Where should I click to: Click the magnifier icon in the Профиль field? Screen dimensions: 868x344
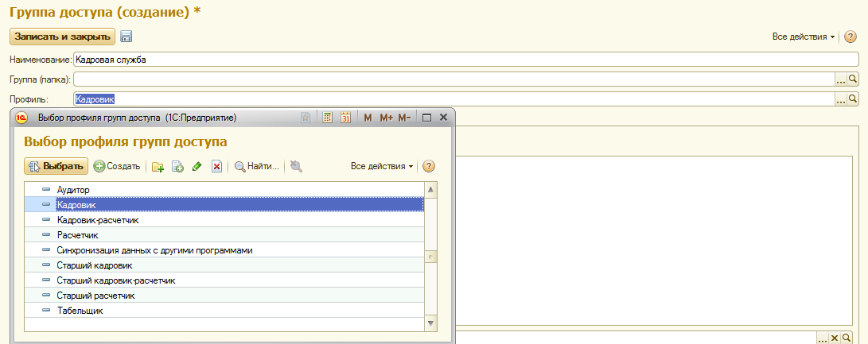coord(853,99)
